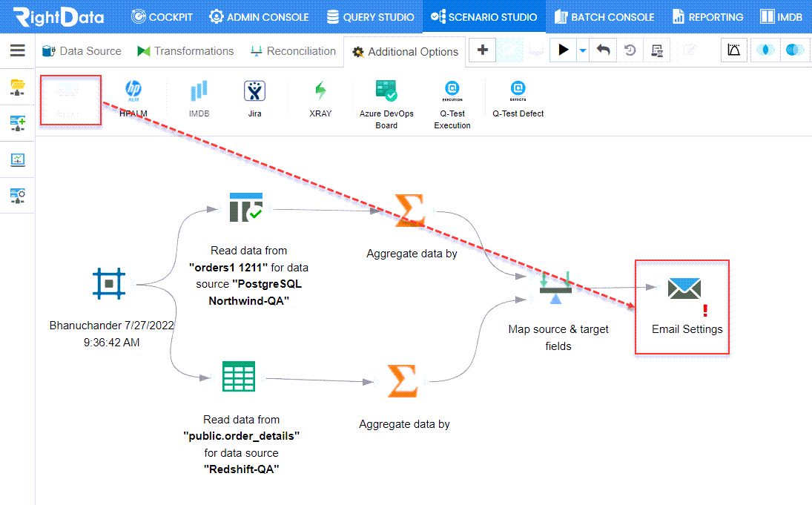The image size is (812, 505).
Task: Open IMDB in the top navigation bar
Action: (782, 17)
